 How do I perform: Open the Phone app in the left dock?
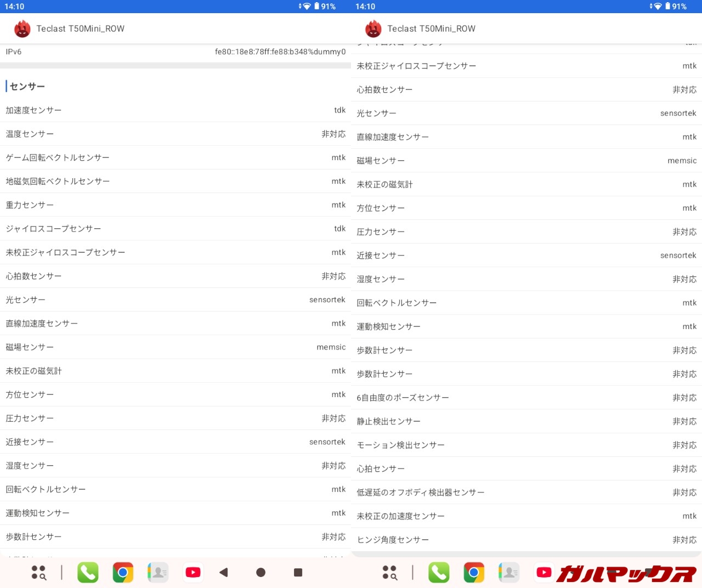88,572
